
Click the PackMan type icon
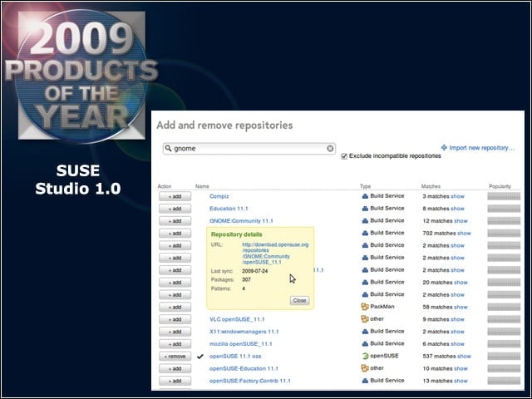click(x=365, y=307)
